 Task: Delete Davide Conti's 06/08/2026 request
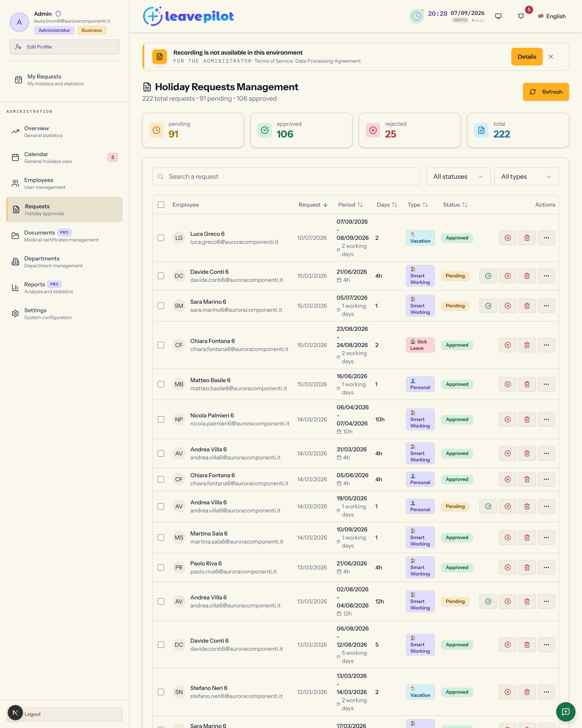click(x=527, y=645)
